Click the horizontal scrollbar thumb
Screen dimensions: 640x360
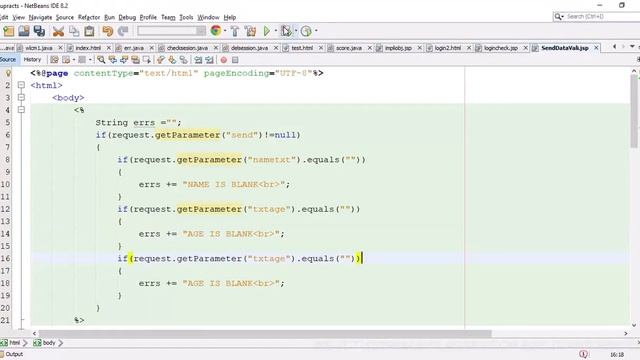point(265,333)
